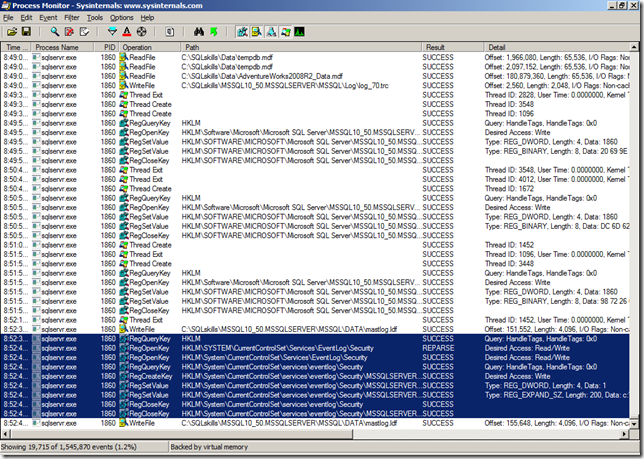
Task: Click the Time column header
Action: 16,47
